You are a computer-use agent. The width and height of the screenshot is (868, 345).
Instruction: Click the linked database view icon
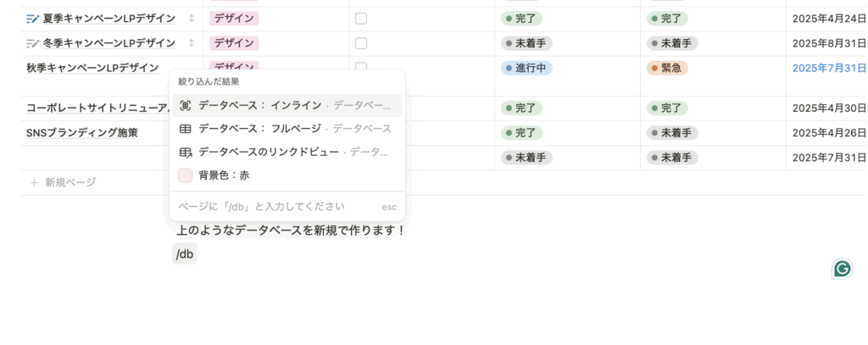186,152
